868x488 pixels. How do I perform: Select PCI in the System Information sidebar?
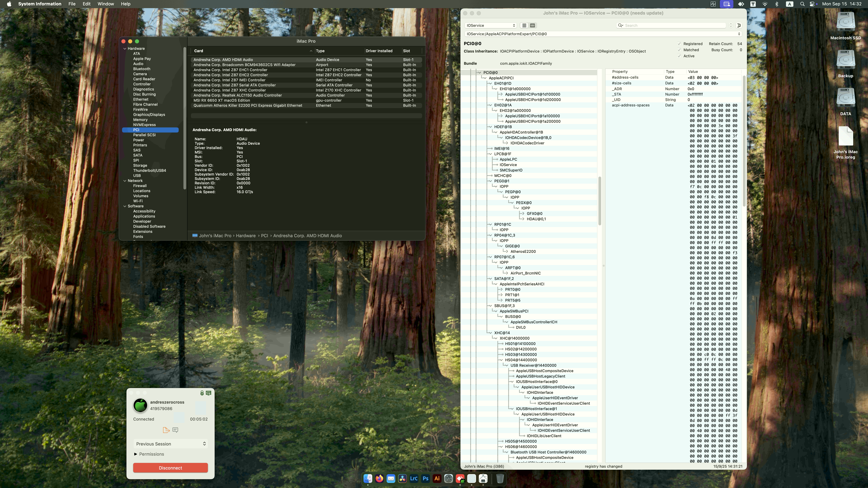(x=136, y=130)
